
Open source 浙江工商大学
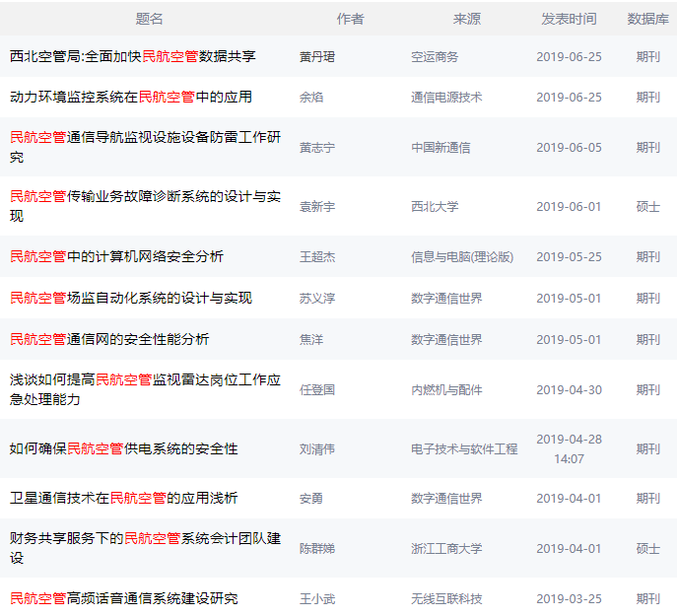[x=446, y=549]
